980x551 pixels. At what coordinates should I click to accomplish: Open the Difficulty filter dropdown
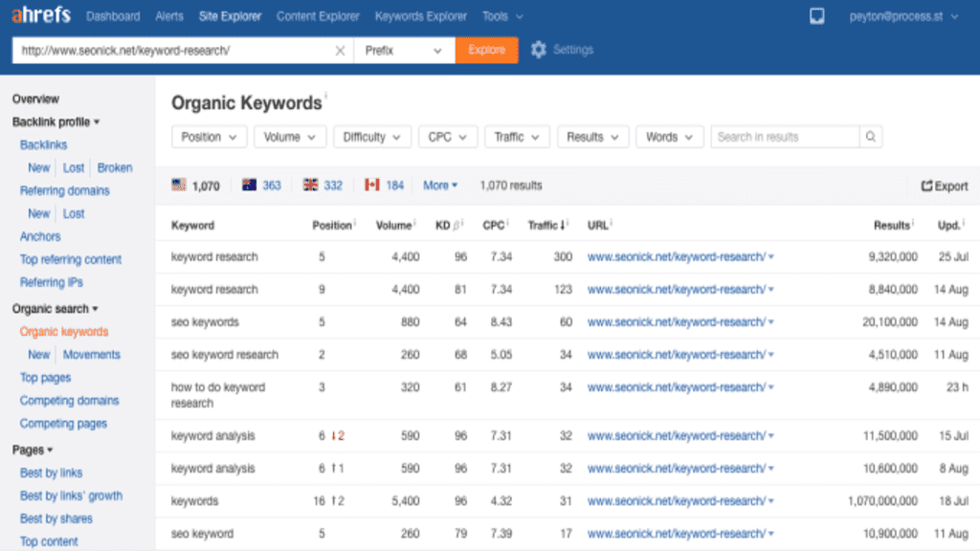(x=371, y=137)
